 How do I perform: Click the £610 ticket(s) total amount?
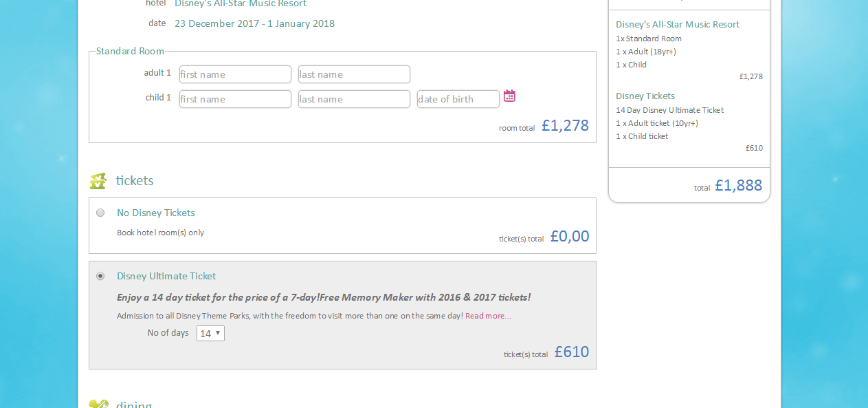[571, 352]
